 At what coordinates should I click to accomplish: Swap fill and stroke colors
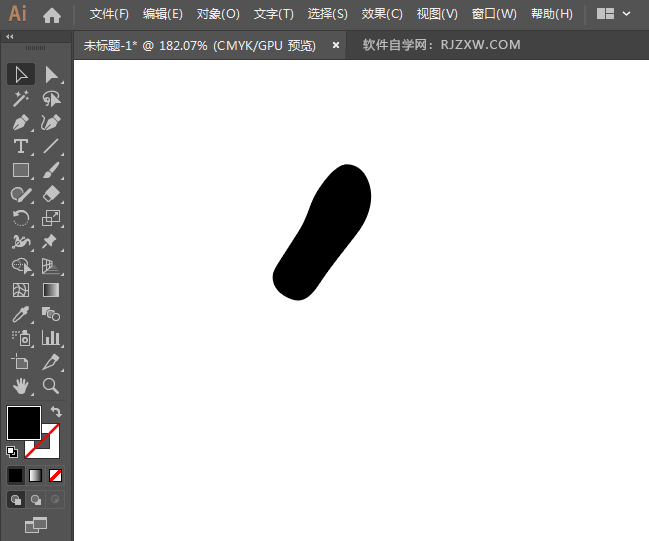pyautogui.click(x=57, y=411)
